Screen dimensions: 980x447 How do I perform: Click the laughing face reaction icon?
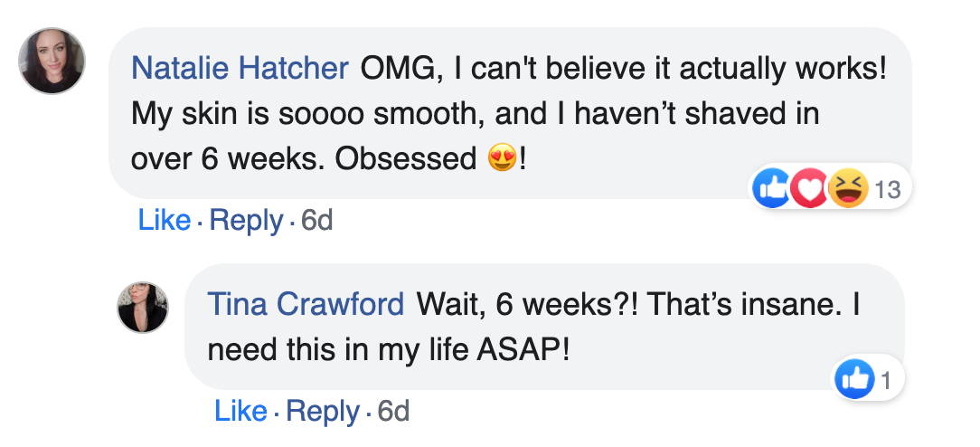[x=847, y=188]
